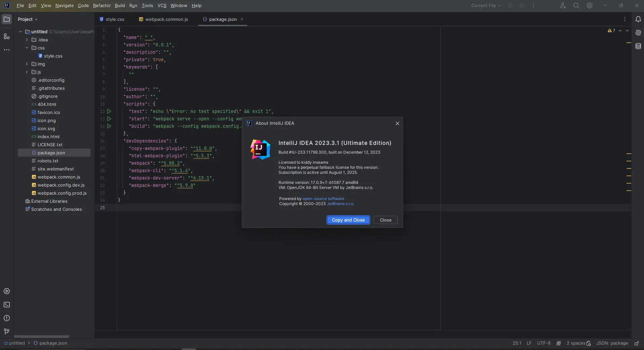Switch to style.css tab
This screenshot has width=644, height=350.
pyautogui.click(x=112, y=19)
